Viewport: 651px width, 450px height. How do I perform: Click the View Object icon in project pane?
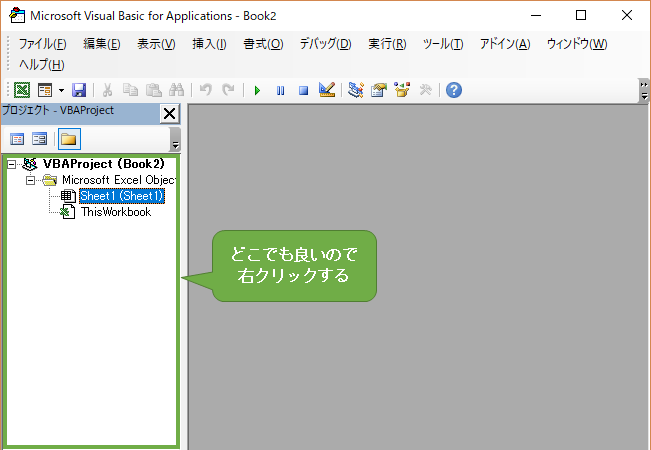[x=40, y=139]
